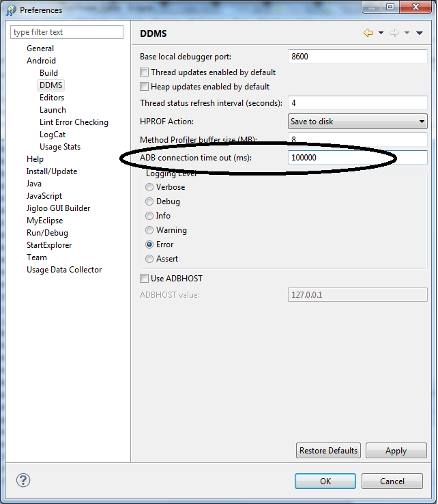The image size is (438, 504).
Task: Click the ADB connection time out field
Action: tap(358, 158)
